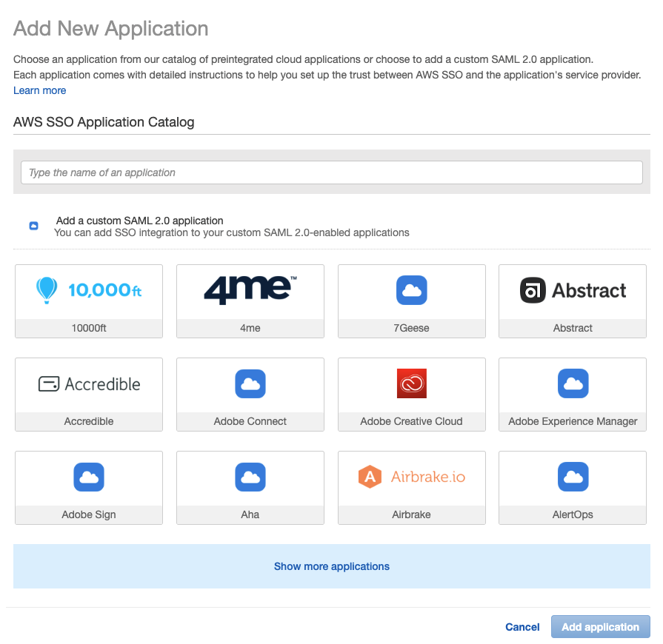Choose the AlertOps cloud icon
Viewport: 663px width, 644px height.
pyautogui.click(x=573, y=477)
